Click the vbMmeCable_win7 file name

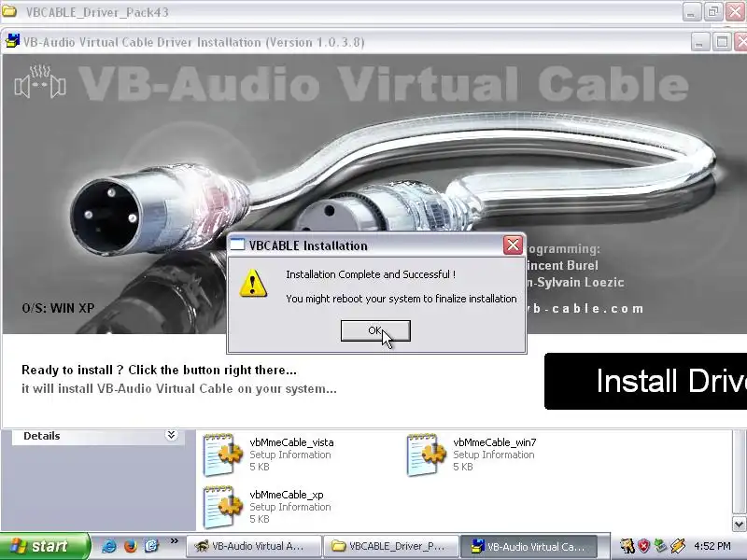(495, 442)
